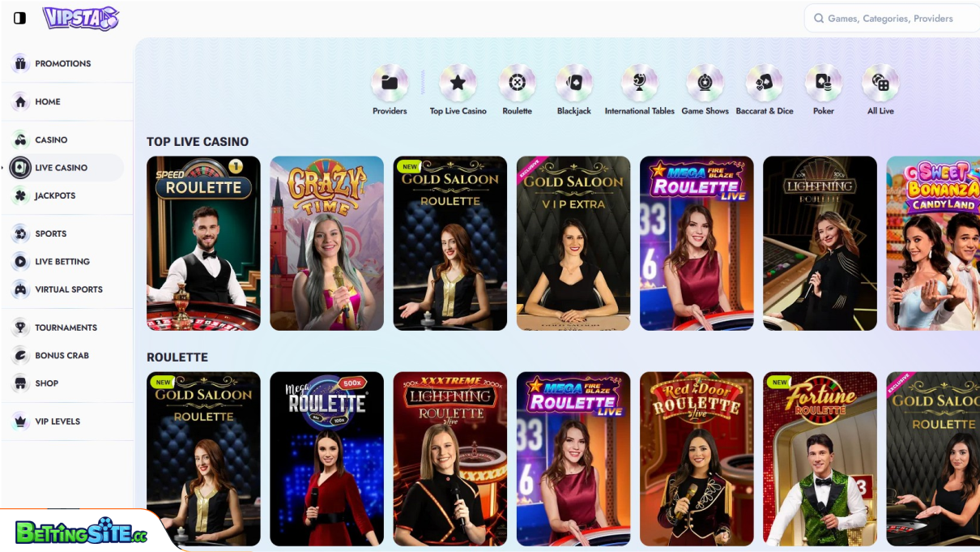Screen dimensions: 980x552
Task: Click the Baccarat & Dice icon
Action: [x=765, y=82]
